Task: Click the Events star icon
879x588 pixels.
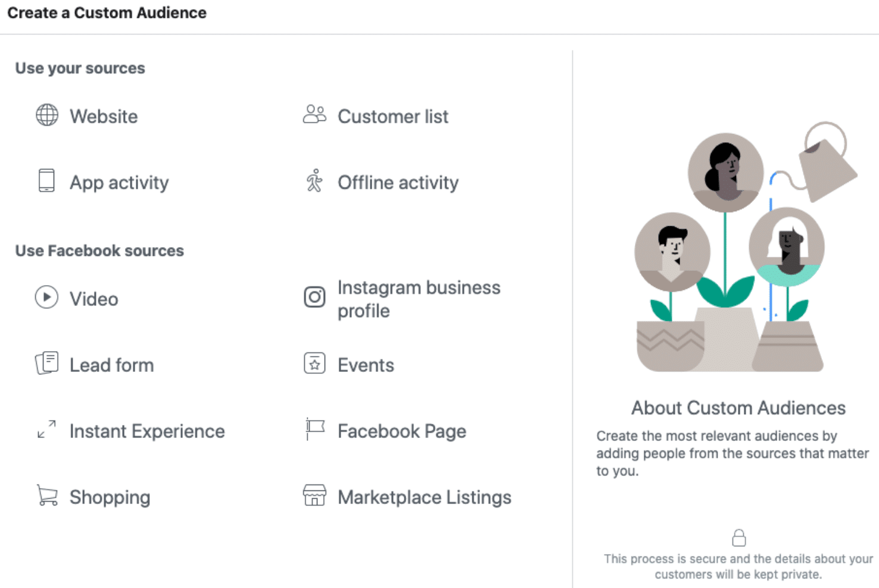Action: 314,364
